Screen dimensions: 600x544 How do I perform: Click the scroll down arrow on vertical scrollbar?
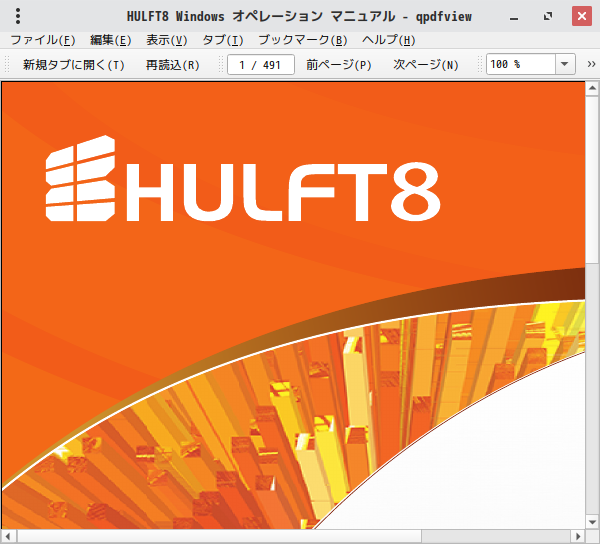(x=592, y=522)
